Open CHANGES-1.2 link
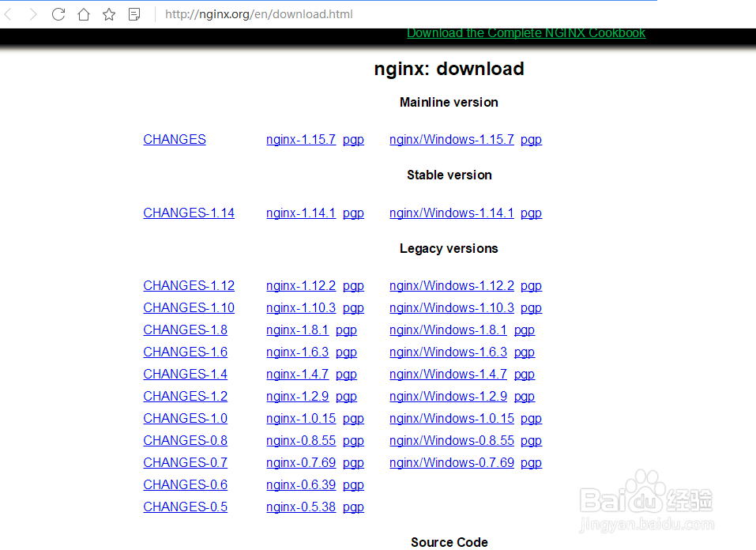The width and height of the screenshot is (756, 550). [185, 397]
